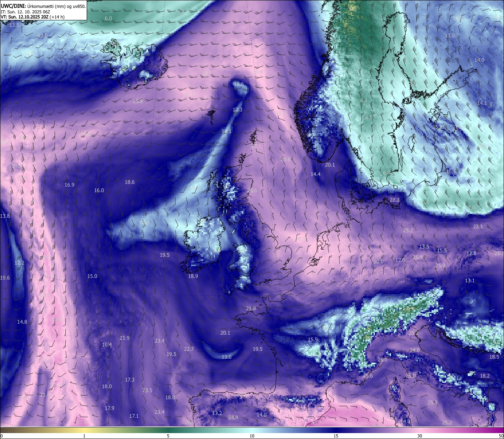Click the 19.6 value at the left edge
This screenshot has height=439, width=504.
point(5,278)
